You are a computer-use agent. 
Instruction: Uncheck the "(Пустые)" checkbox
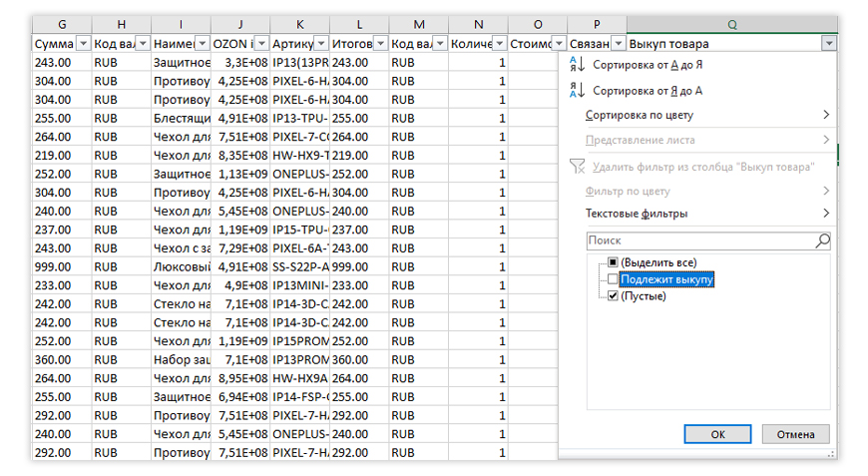[614, 295]
